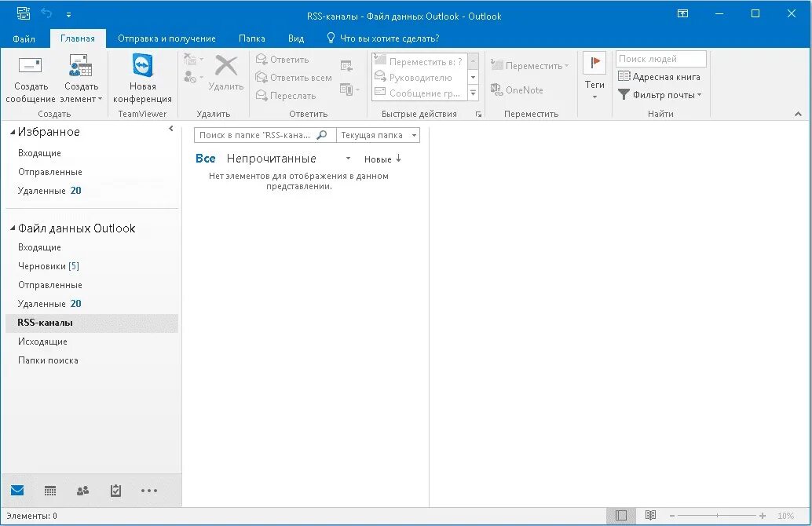The image size is (812, 526).
Task: Open Calendar view icon in navigation bar
Action: click(x=50, y=490)
